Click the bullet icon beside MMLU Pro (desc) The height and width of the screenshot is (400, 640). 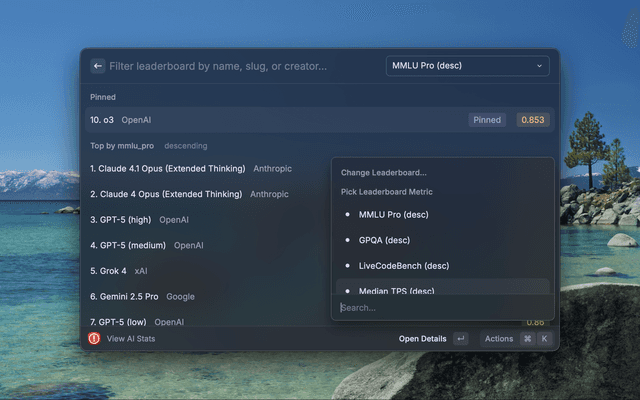click(348, 214)
